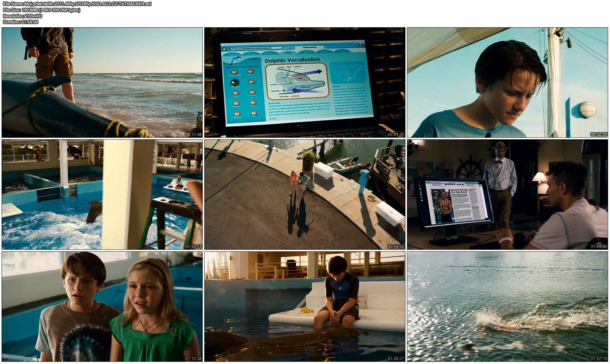Click the 01:37:15 timestamp label
Viewport: 610px width, 364px height.
pos(599,359)
